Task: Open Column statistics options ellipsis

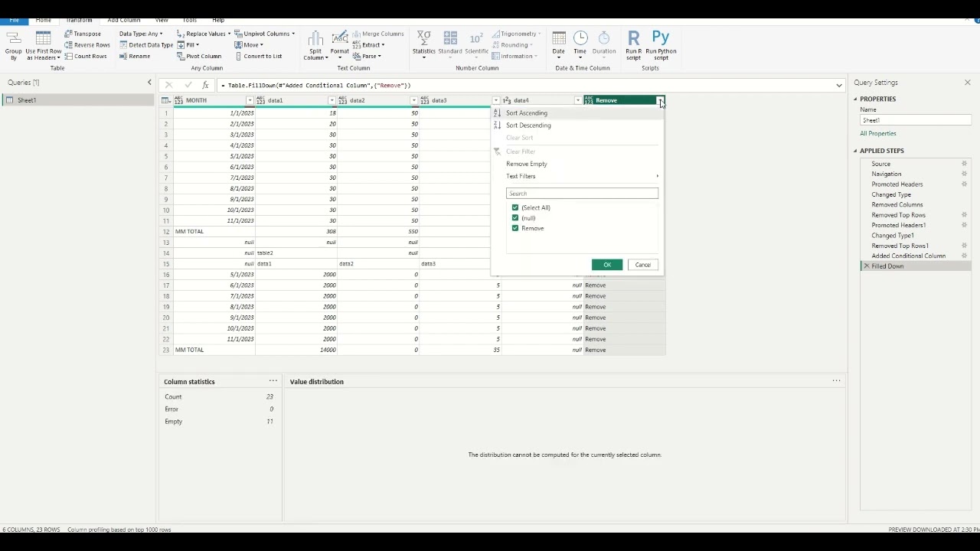Action: pos(273,381)
